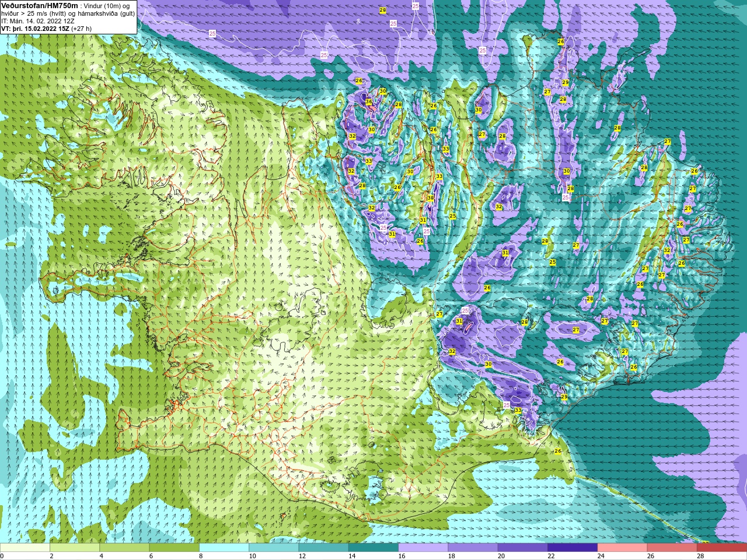Click the 12–14 m/s teal legend swatch
This screenshot has width=747, height=560.
pyautogui.click(x=324, y=548)
